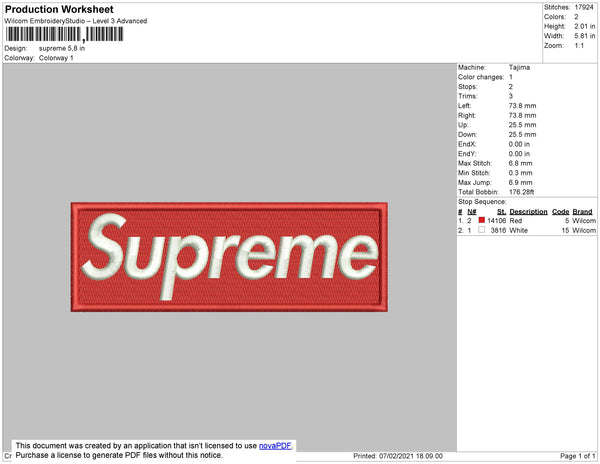Click the Printed date 07/02/2021 text

398,456
